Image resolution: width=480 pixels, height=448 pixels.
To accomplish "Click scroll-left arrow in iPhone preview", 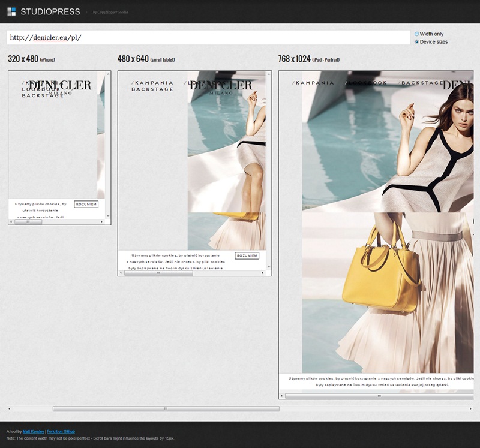I will point(11,221).
